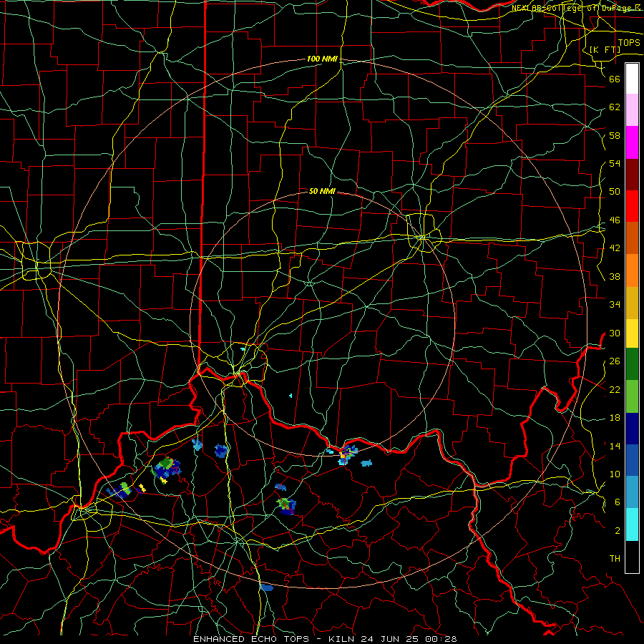Select the 10 scale label
Screen dimensions: 644x644
click(x=615, y=474)
